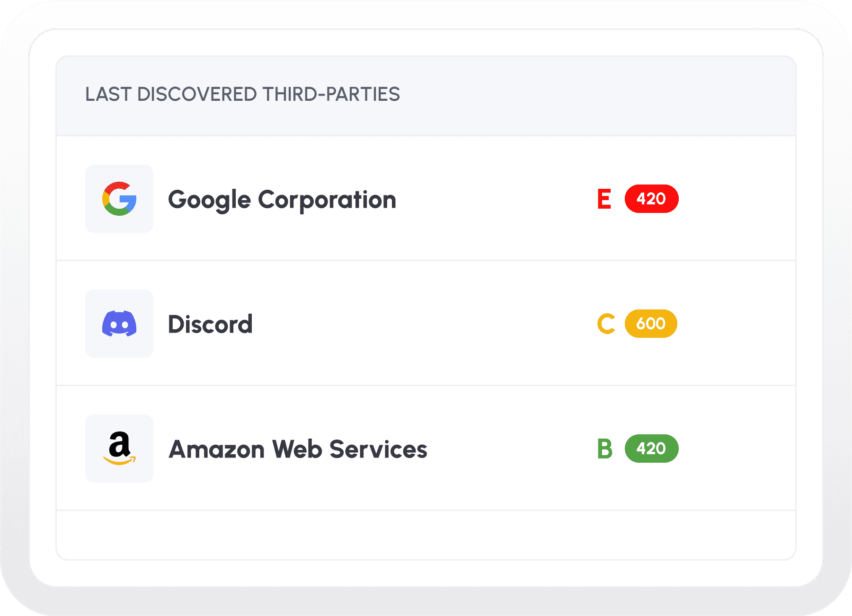Image resolution: width=852 pixels, height=616 pixels.
Task: Click the red 420 score badge
Action: (651, 199)
